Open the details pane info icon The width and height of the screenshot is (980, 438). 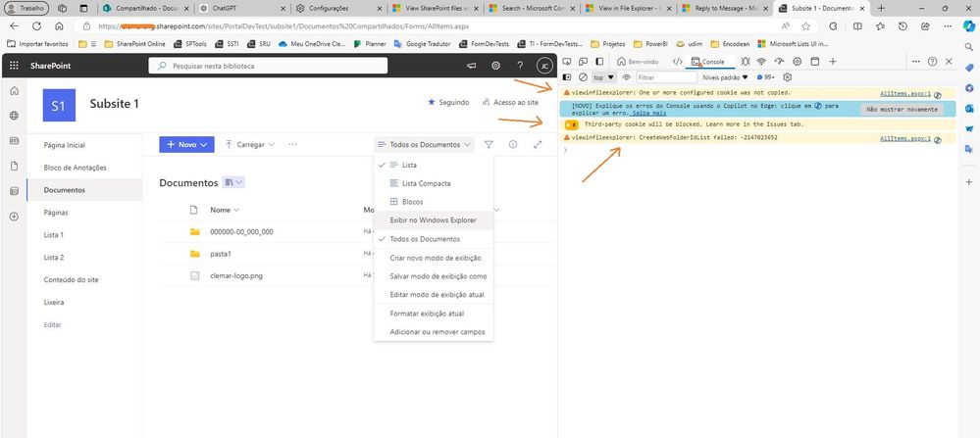513,144
